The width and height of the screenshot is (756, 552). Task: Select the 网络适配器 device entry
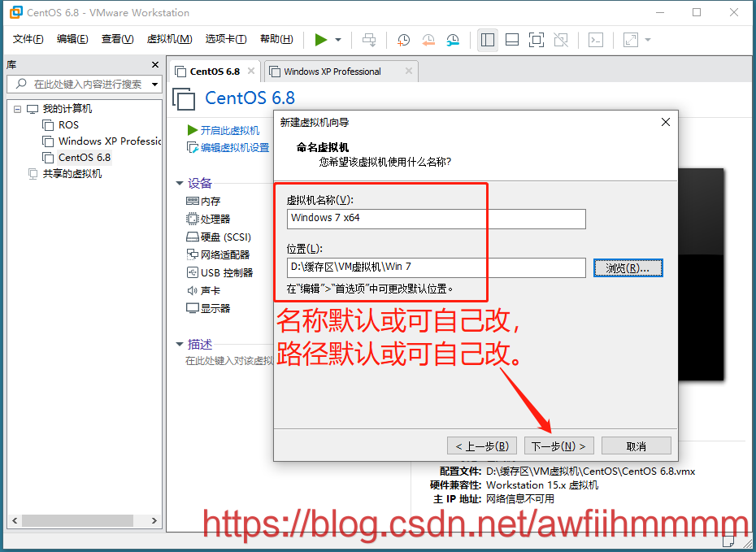(225, 254)
